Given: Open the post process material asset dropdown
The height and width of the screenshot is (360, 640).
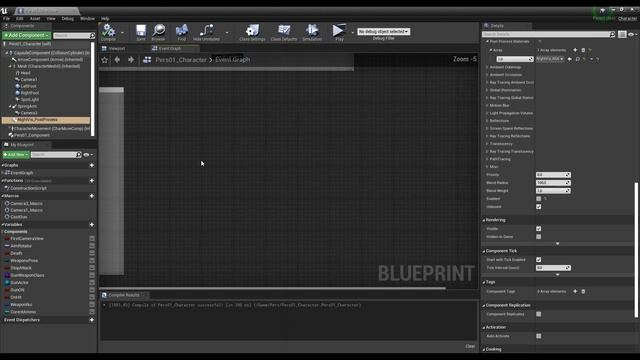Looking at the screenshot, I should pyautogui.click(x=550, y=59).
